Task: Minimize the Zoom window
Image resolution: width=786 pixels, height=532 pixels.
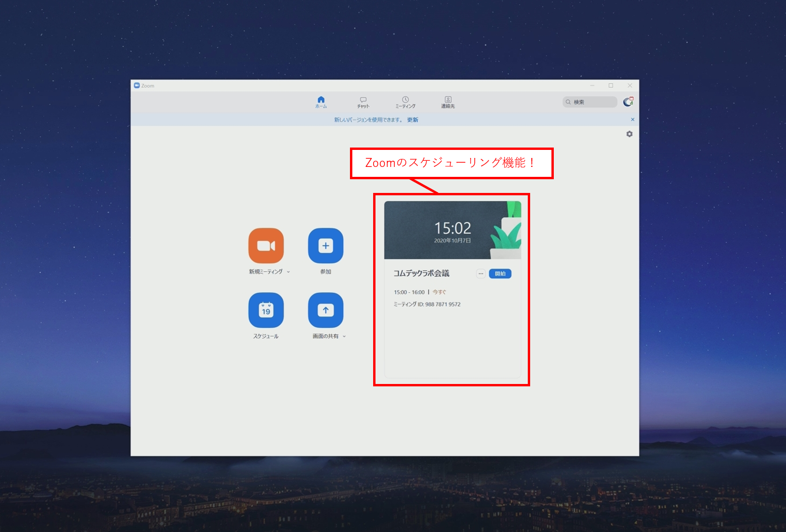Action: coord(592,86)
